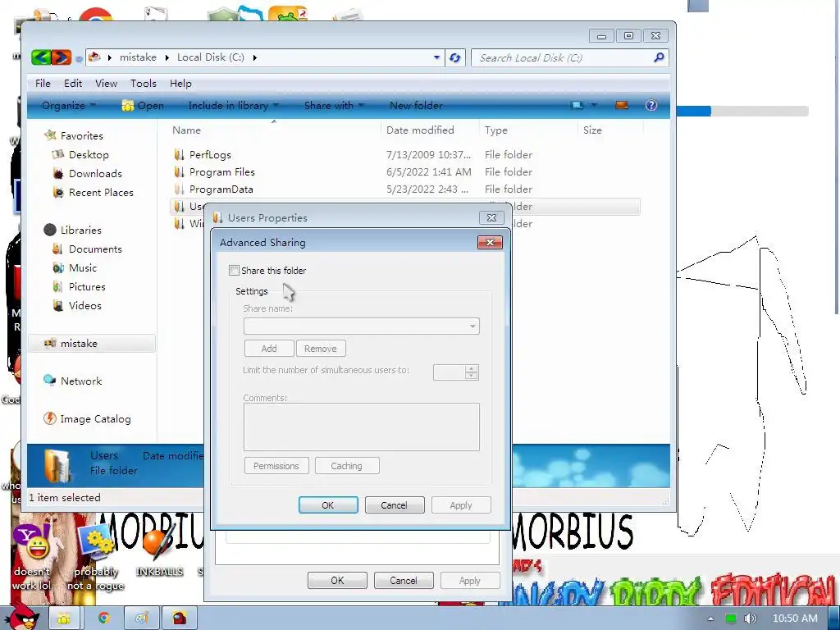Check the Share this folder checkbox
The width and height of the screenshot is (840, 630).
234,271
